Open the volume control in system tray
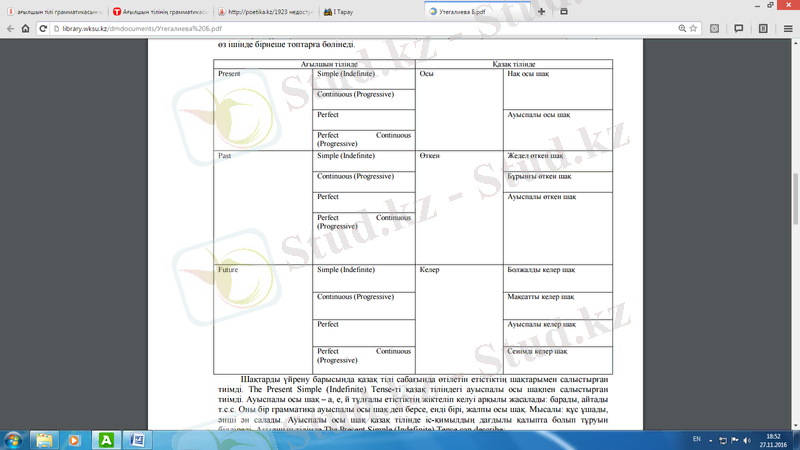The width and height of the screenshot is (800, 450). click(747, 440)
